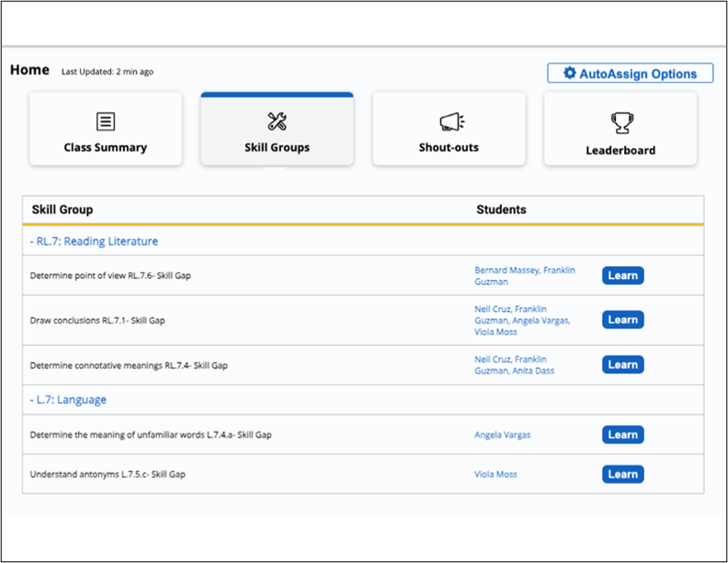Click the Students column header
Viewport: 728px width, 563px height.
pos(502,209)
